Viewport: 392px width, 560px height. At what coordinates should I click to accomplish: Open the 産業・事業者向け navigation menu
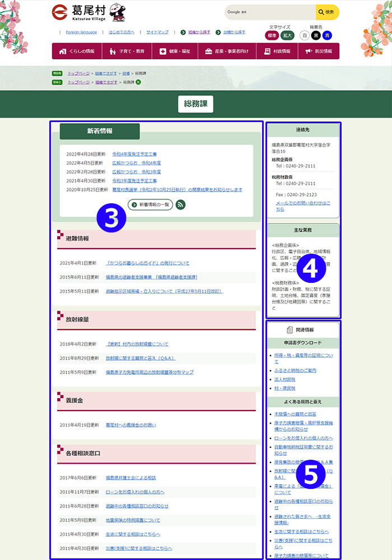[x=227, y=51]
